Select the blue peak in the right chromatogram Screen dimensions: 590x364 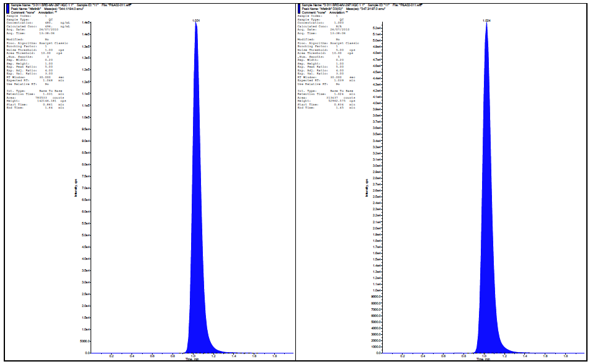[x=486, y=248]
